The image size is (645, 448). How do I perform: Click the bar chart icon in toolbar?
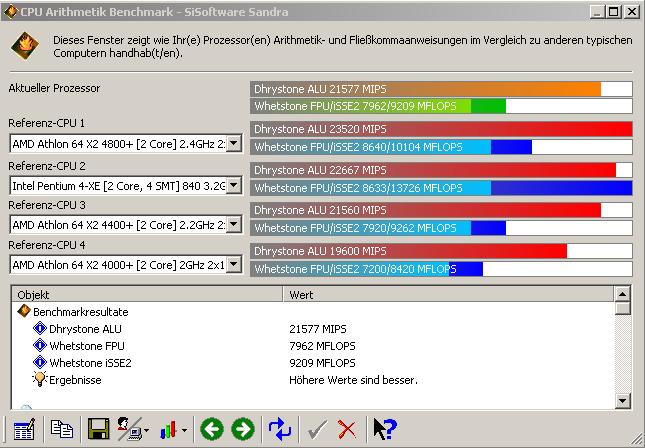point(168,429)
